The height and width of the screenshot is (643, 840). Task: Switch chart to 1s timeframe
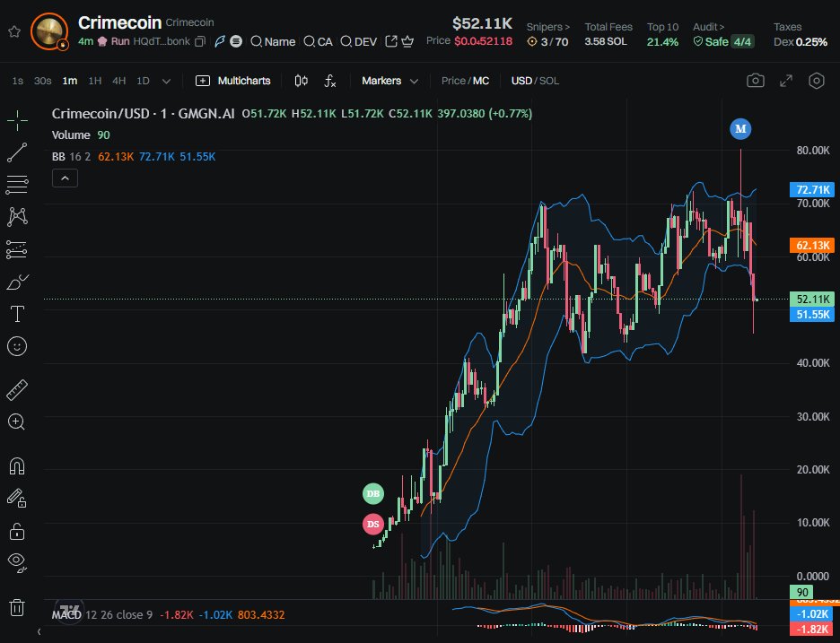coord(18,81)
